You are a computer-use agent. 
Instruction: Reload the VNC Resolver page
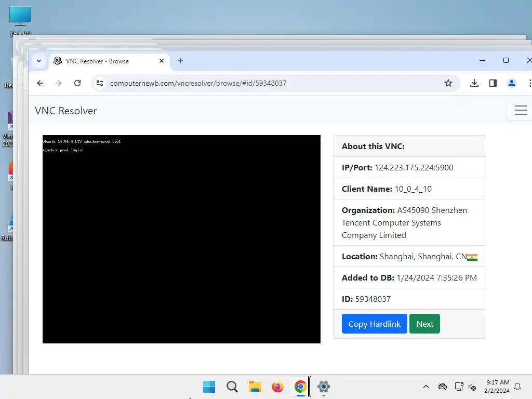[x=77, y=83]
